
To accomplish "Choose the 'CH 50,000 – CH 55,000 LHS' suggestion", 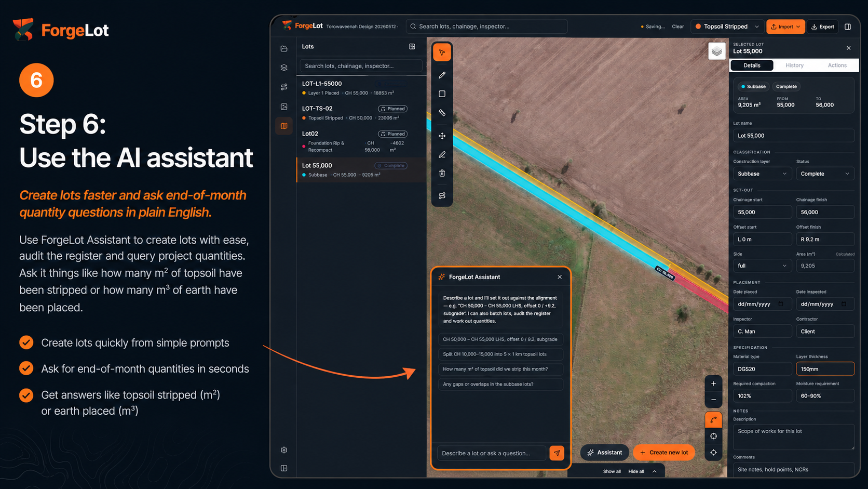I will tap(500, 339).
